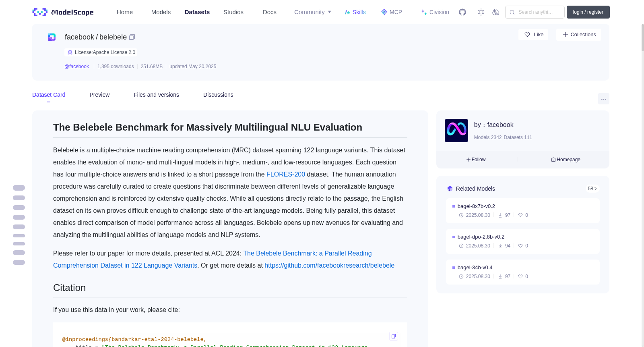Copy the citation code block
The width and height of the screenshot is (644, 347).
pos(394,336)
